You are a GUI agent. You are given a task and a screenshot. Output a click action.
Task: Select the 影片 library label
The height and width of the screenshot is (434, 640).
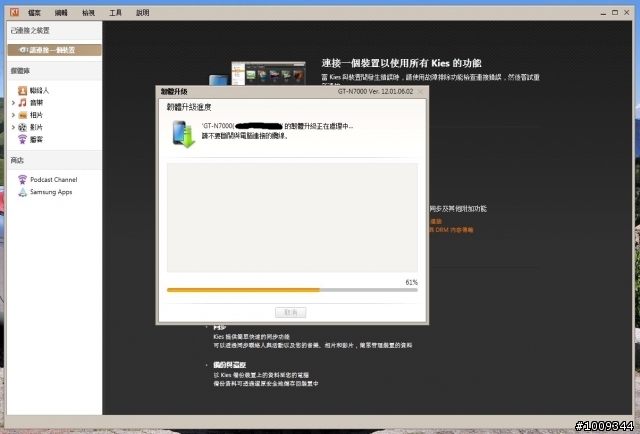coord(36,127)
